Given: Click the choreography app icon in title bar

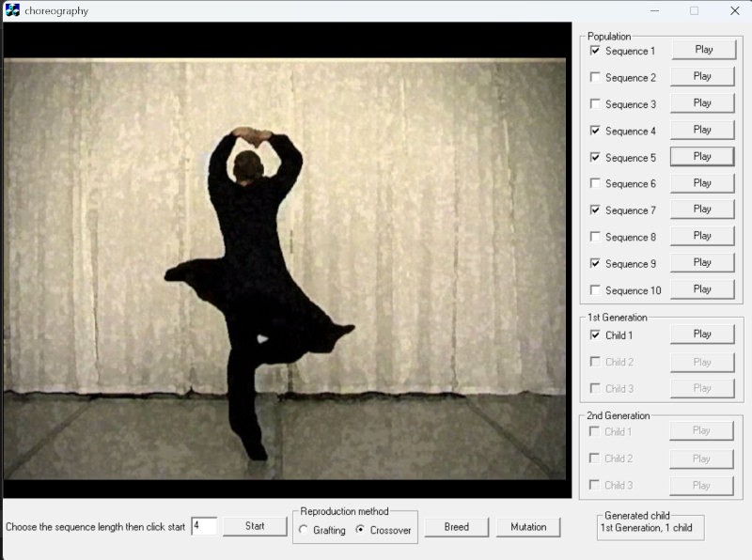Looking at the screenshot, I should (12, 10).
